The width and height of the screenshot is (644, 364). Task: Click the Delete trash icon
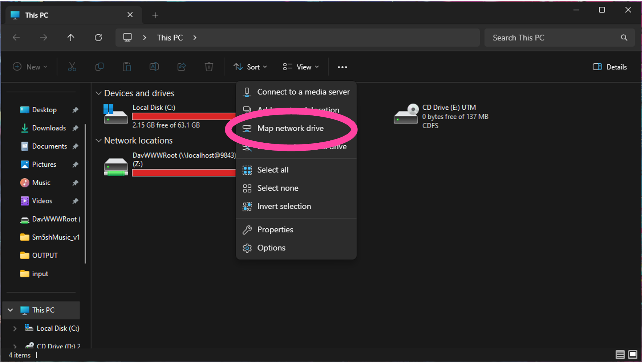209,67
